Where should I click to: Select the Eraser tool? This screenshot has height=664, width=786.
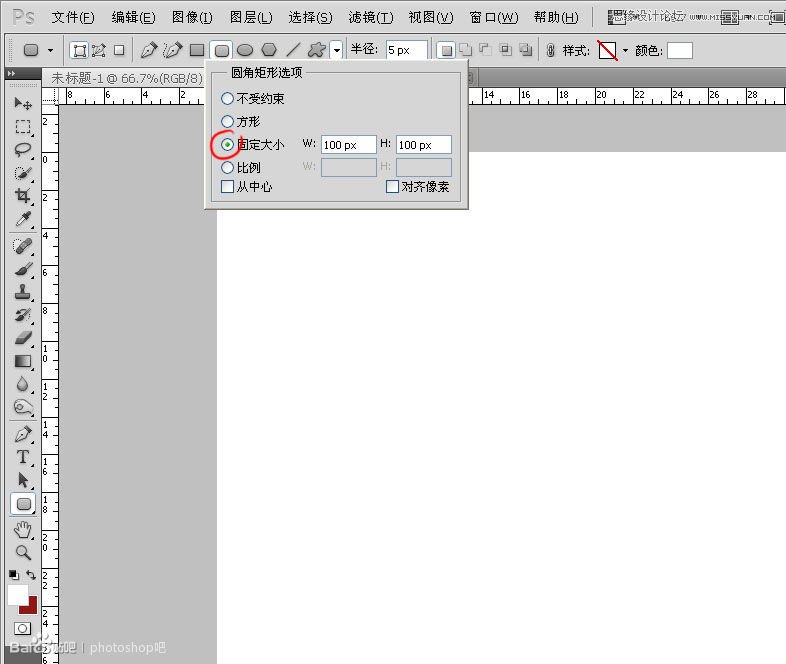[x=23, y=338]
